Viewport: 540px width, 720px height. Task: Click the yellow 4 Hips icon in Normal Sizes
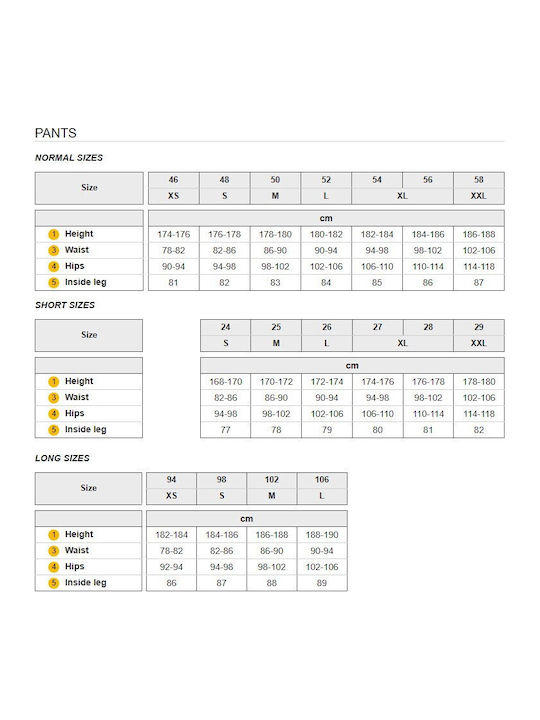tap(54, 266)
